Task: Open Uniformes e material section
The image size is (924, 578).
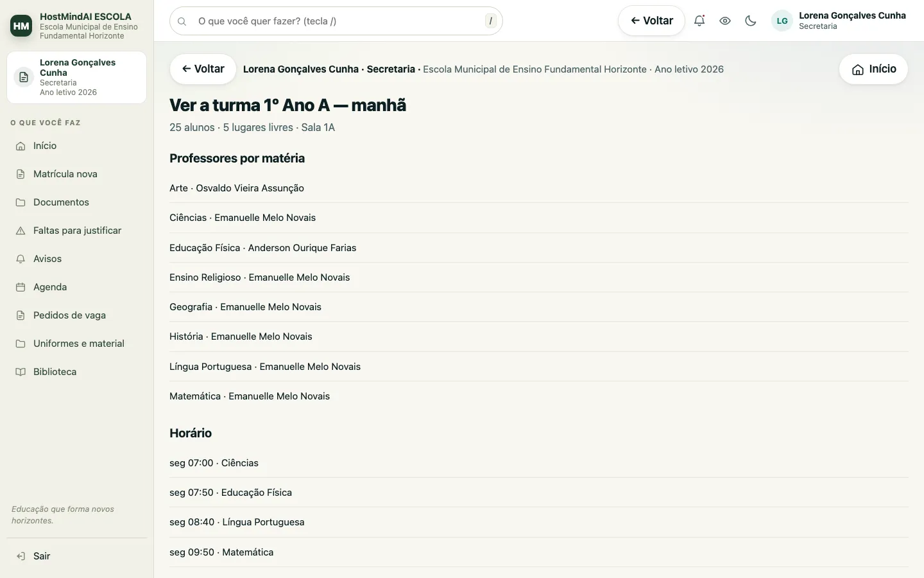Action: [x=77, y=344]
